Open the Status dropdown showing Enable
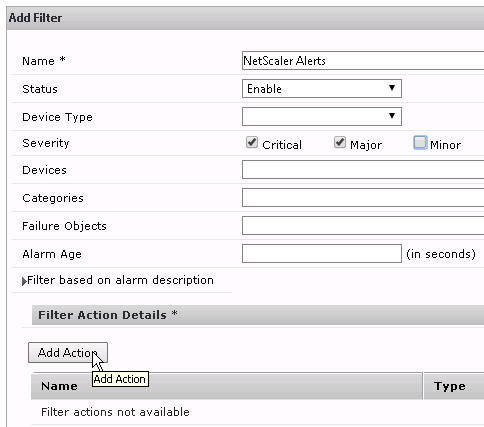Screen dimensions: 484x427 pyautogui.click(x=322, y=89)
